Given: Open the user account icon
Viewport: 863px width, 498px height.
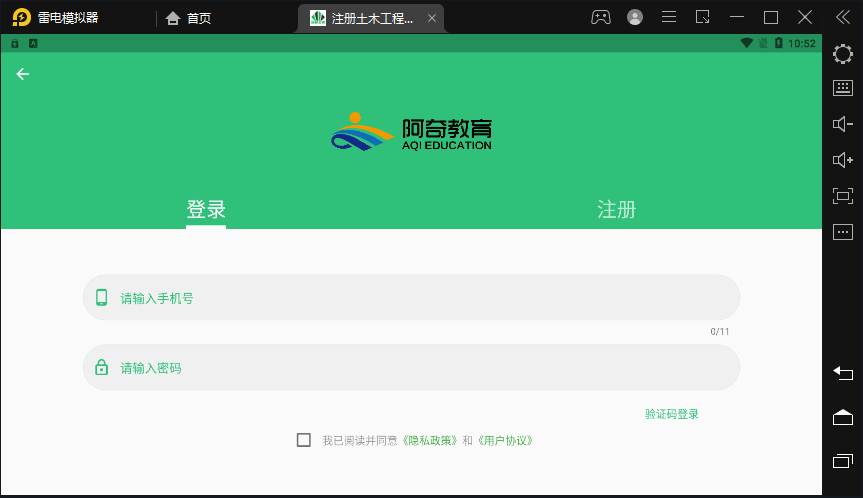Looking at the screenshot, I should click(635, 17).
